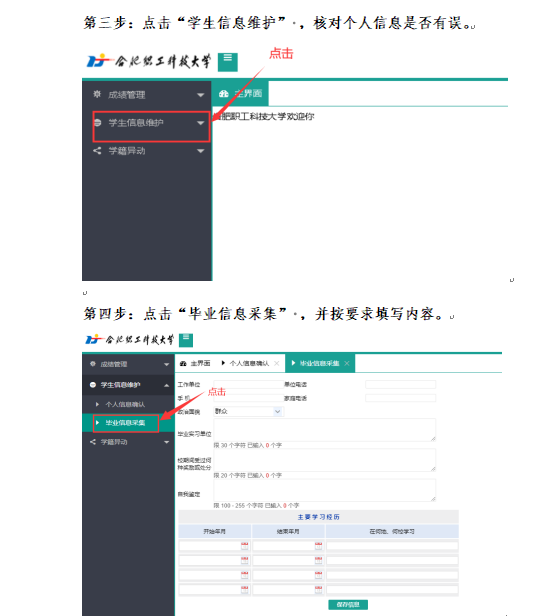This screenshot has width=549, height=616.
Task: Open calendar picker for third row 结束年月
Action: 318,575
